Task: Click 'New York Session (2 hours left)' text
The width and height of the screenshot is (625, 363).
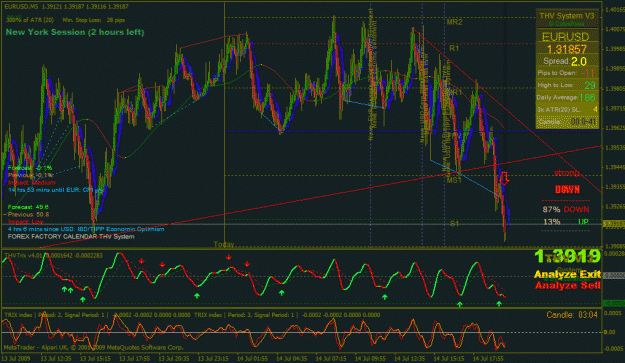Action: click(x=75, y=32)
